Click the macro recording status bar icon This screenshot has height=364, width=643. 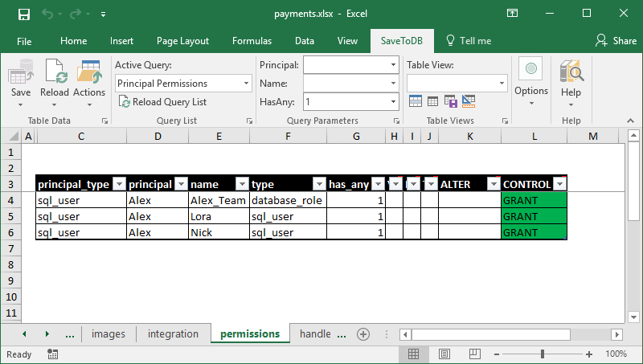52,354
